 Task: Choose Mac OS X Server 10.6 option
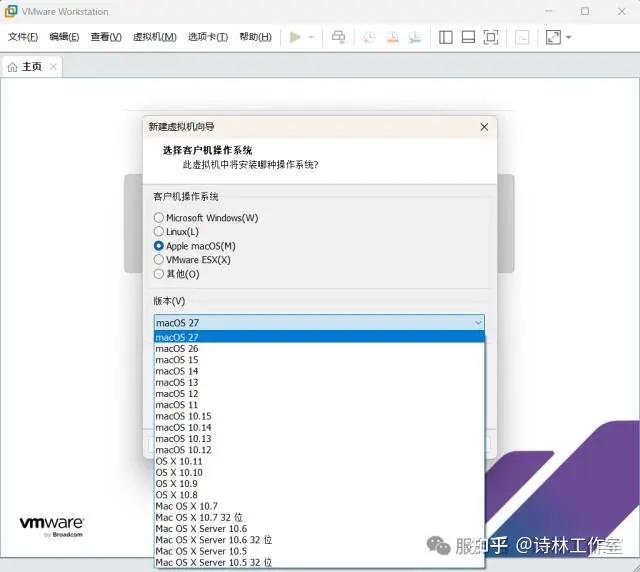pyautogui.click(x=319, y=529)
